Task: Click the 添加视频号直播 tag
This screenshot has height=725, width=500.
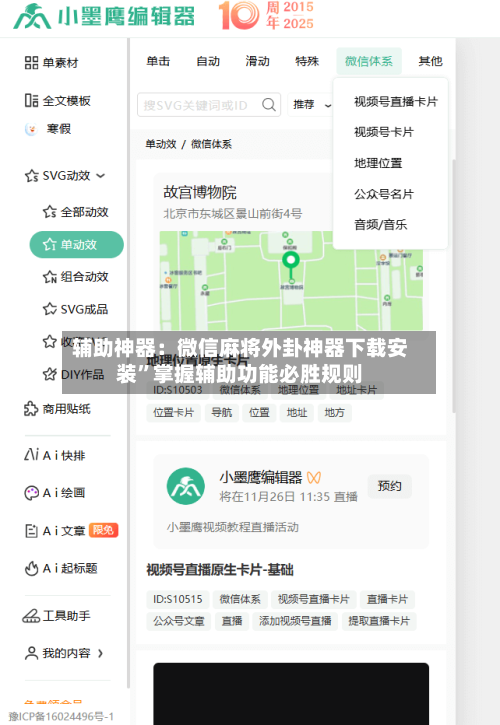Action: (295, 621)
